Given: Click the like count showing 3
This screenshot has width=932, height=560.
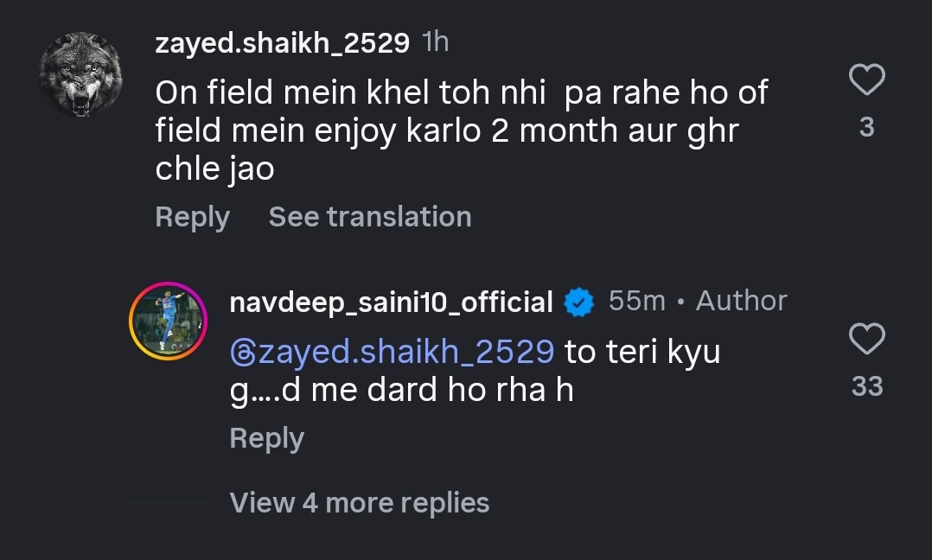Looking at the screenshot, I should tap(867, 125).
